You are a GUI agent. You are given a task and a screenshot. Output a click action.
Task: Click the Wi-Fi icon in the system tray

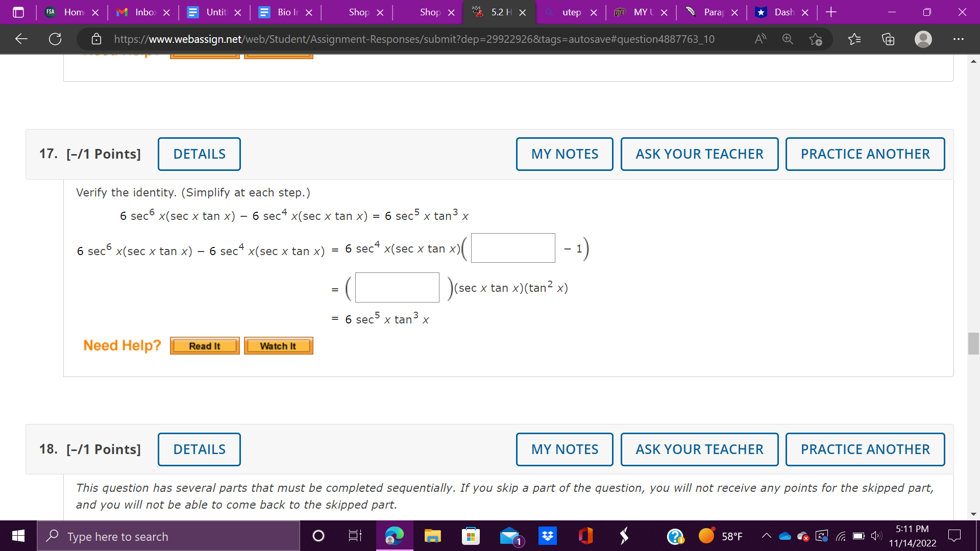[x=841, y=536]
